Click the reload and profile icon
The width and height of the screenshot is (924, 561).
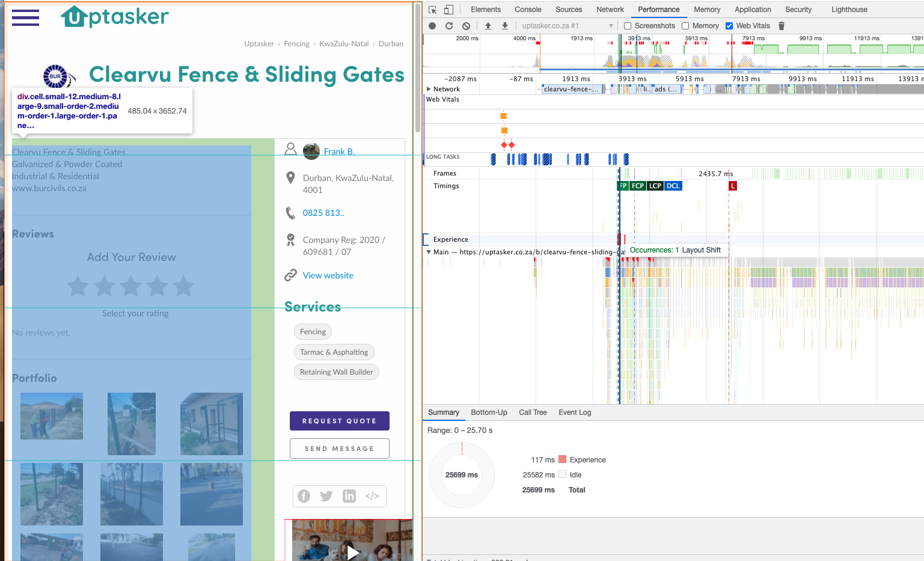tap(449, 26)
